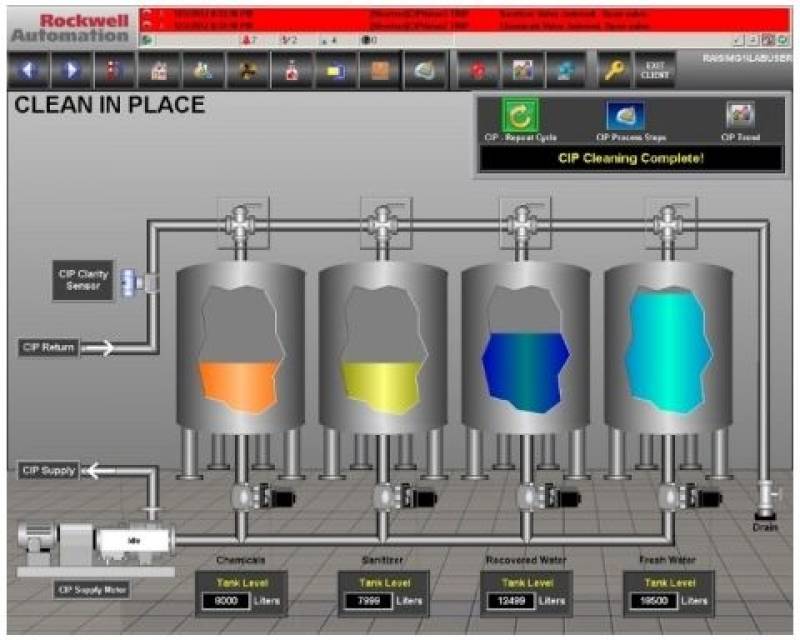Viewport: 800px width, 640px height.
Task: Click the 'CIP Cleaning Complete!' status message
Action: pyautogui.click(x=631, y=158)
